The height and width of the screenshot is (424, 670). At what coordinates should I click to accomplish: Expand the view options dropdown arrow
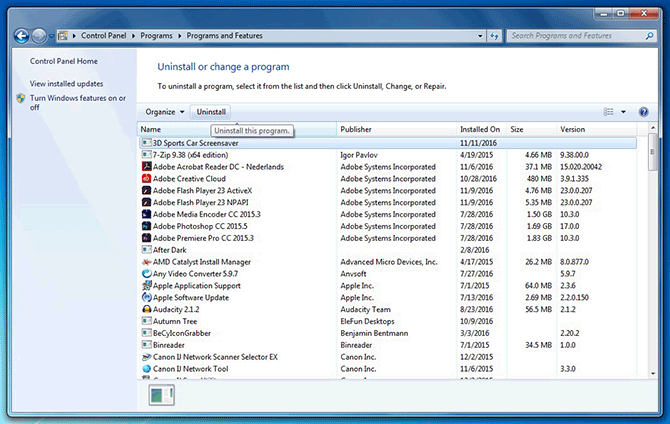623,112
